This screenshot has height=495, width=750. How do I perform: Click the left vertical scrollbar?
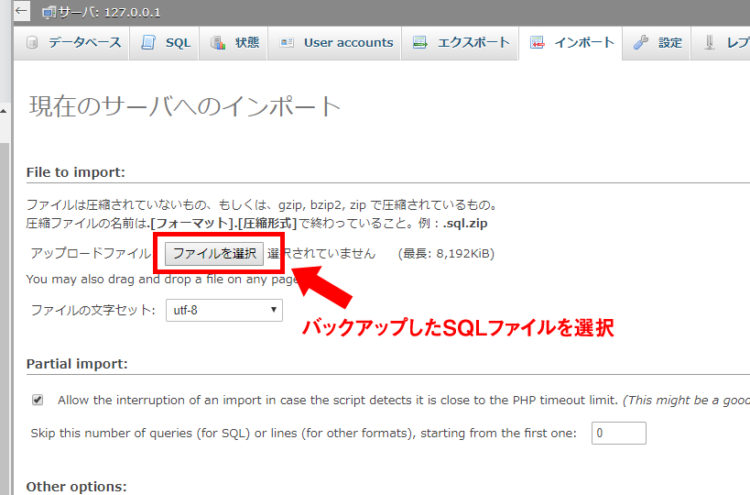[x=5, y=300]
